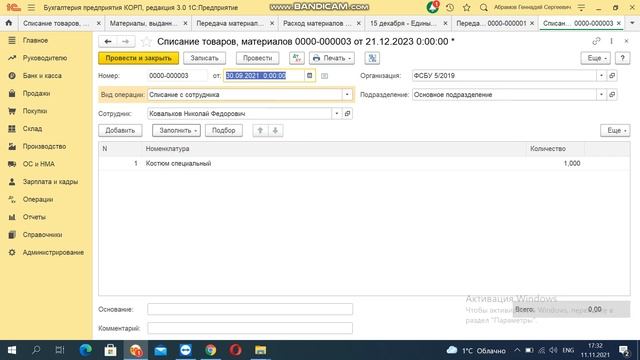Expand Организация dropdown arrow

(601, 76)
